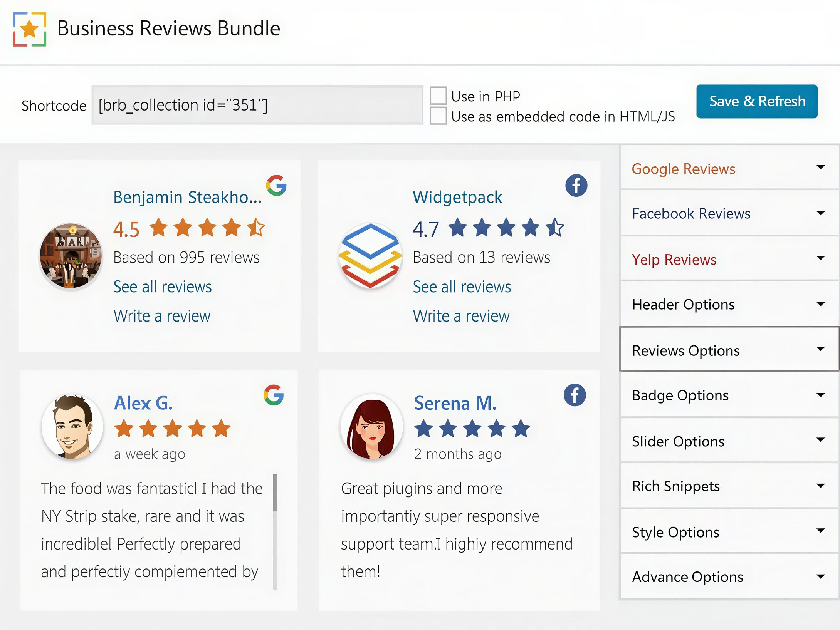The image size is (840, 630).
Task: Click "Based on 995 reviews" text
Action: 186,257
